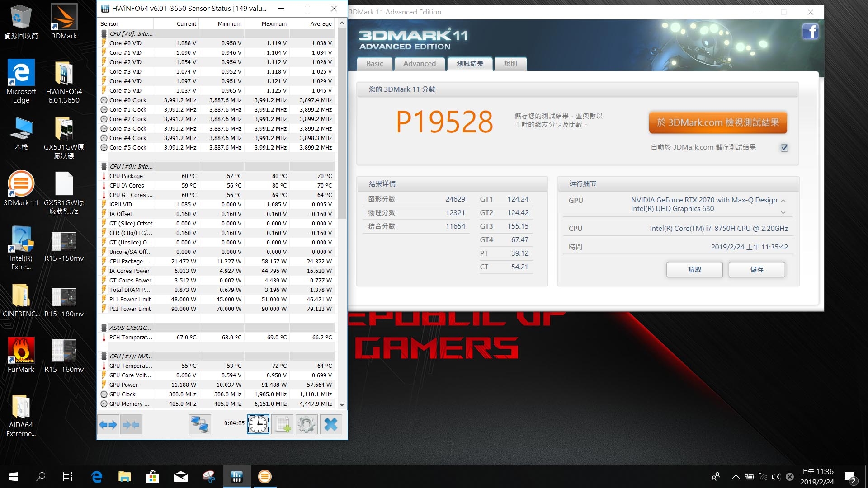Image resolution: width=868 pixels, height=488 pixels.
Task: Click HWiNFO expand columns arrows button
Action: (108, 424)
